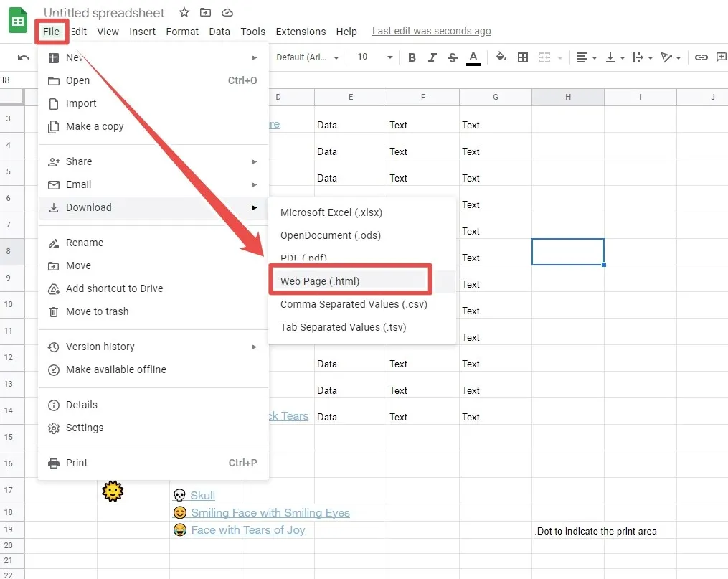Viewport: 728px width, 579px height.
Task: Open the fill color bucket
Action: 501,57
